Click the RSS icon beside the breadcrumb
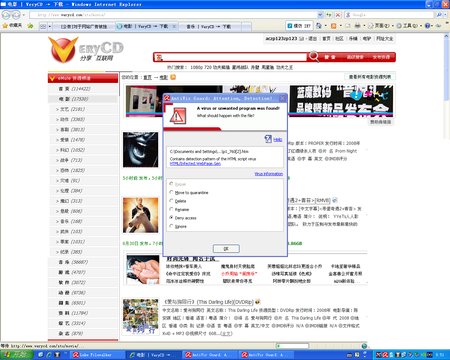450x360 pixels. coord(173,77)
